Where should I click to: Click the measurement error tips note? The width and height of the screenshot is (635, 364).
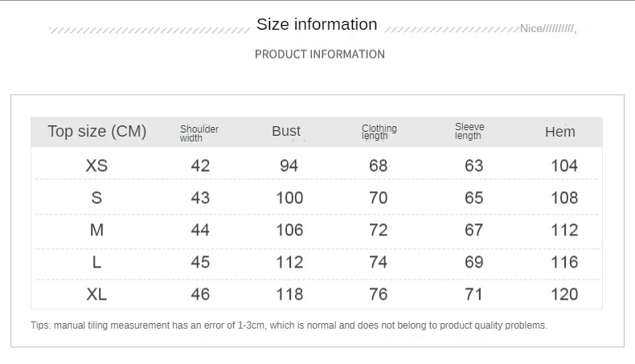click(x=289, y=325)
